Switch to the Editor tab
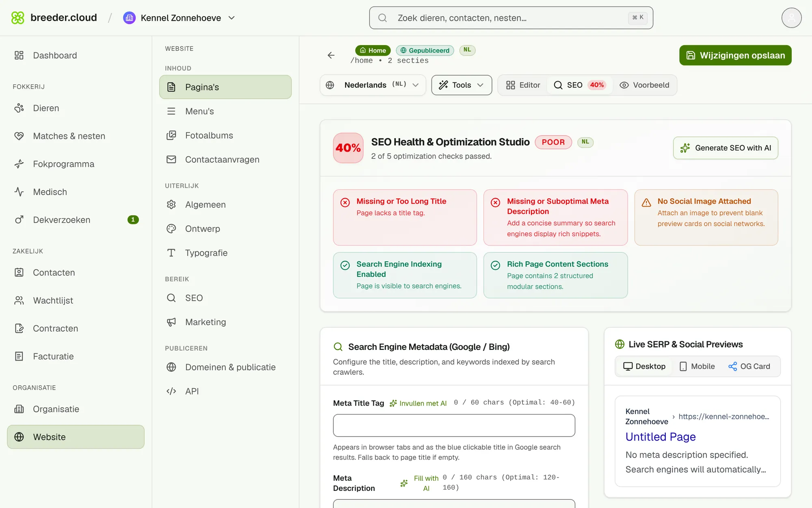Screen dimensions: 812x508 coord(523,85)
